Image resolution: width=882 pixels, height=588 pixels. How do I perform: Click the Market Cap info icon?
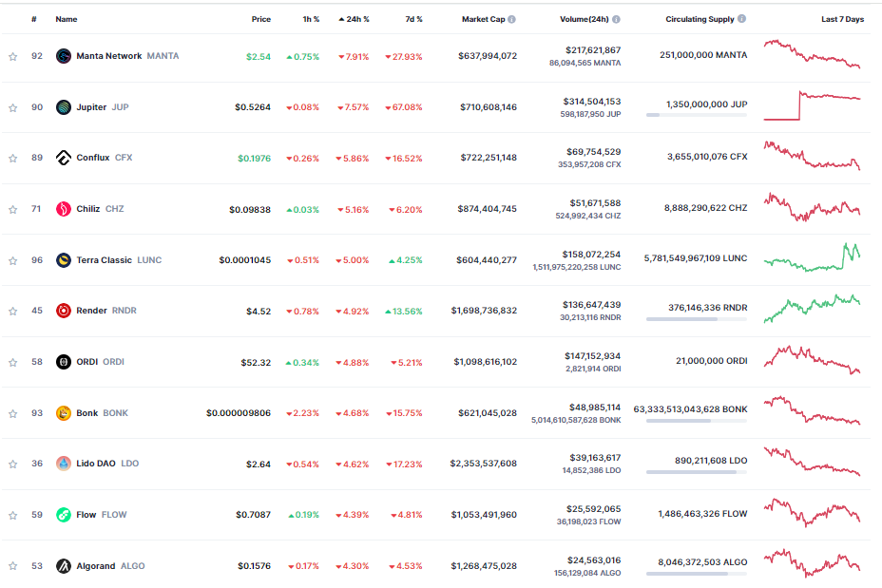(x=511, y=19)
